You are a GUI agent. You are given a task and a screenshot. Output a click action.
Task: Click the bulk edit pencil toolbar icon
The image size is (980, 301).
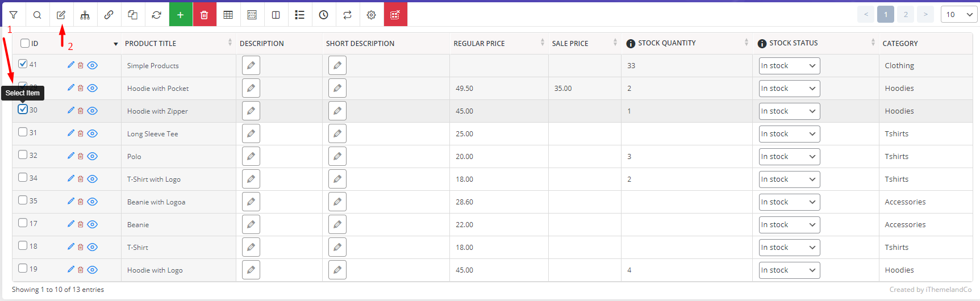[61, 15]
